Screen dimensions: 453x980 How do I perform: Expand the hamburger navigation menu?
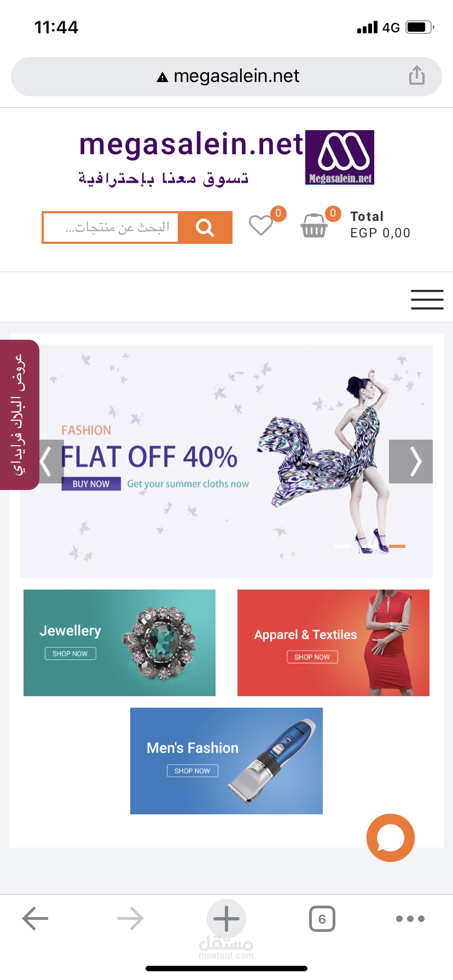tap(427, 300)
